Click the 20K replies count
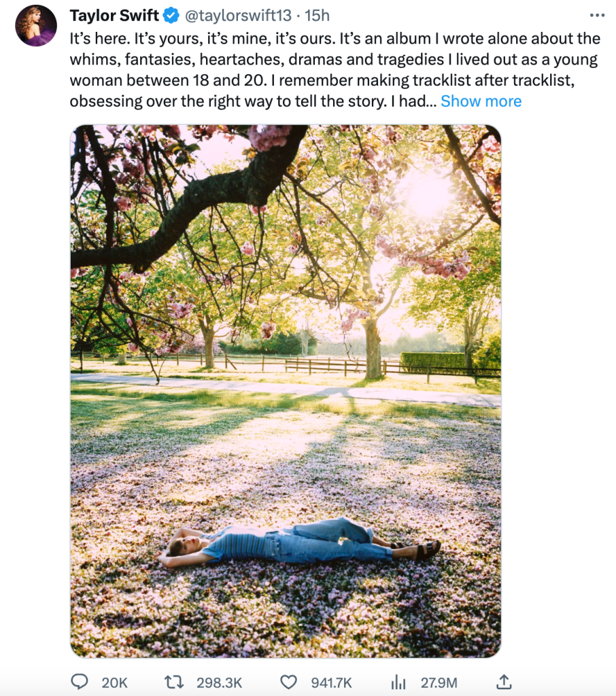Screen dimensions: 616x696 click(115, 682)
